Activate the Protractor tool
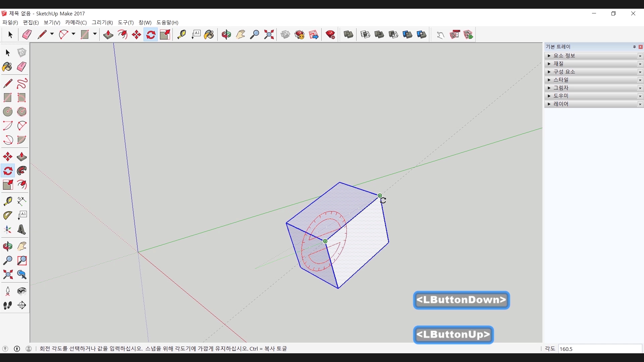 (7, 215)
